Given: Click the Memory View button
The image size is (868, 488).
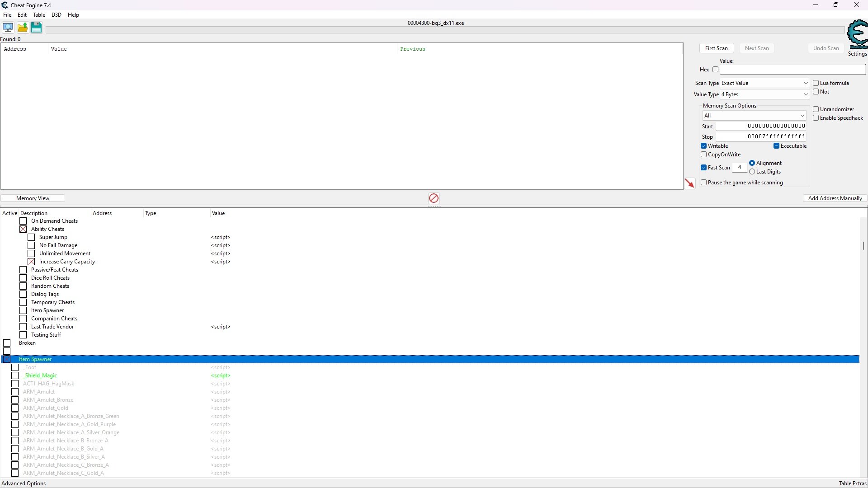Looking at the screenshot, I should (33, 198).
